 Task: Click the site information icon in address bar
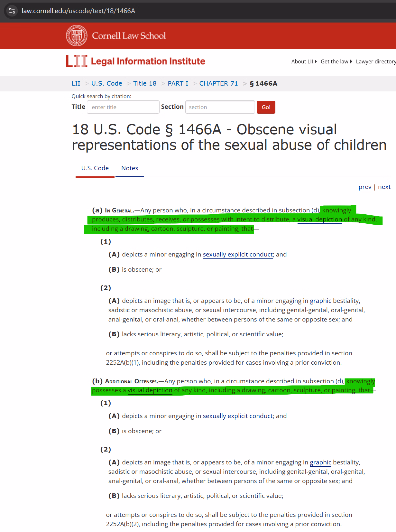click(x=12, y=11)
